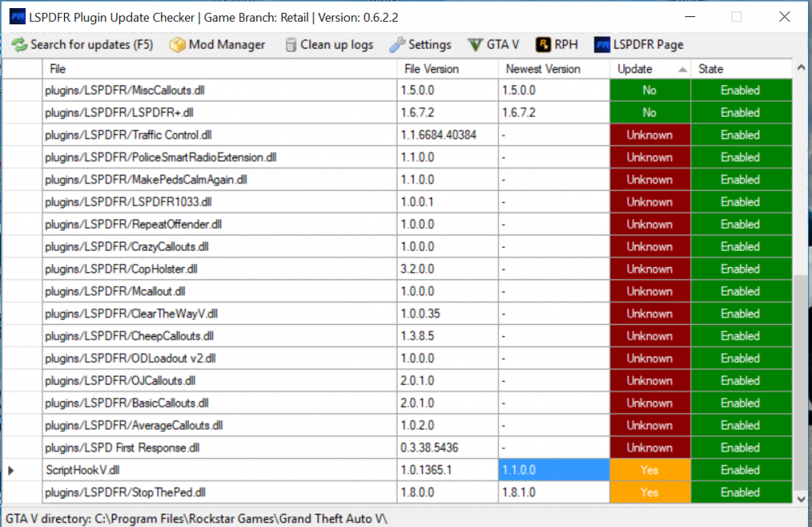Select the MiscCallouts.dll file row

click(219, 90)
